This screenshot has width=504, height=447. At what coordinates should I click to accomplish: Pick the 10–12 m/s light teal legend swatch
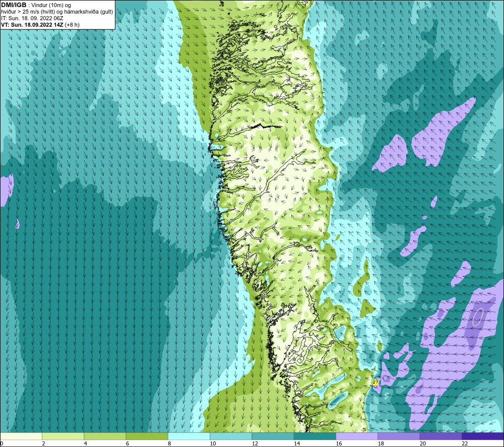[x=231, y=436]
